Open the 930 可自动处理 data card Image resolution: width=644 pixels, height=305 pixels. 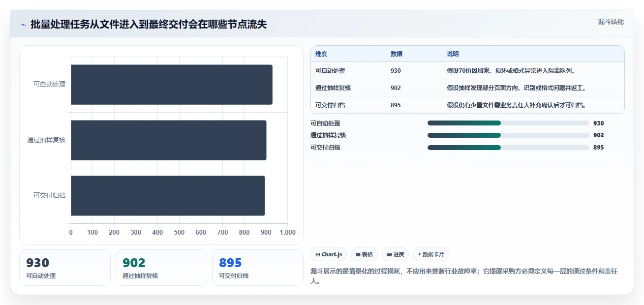(65, 268)
